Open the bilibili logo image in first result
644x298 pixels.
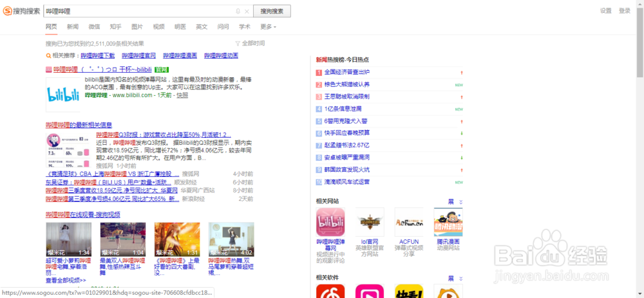[63, 95]
